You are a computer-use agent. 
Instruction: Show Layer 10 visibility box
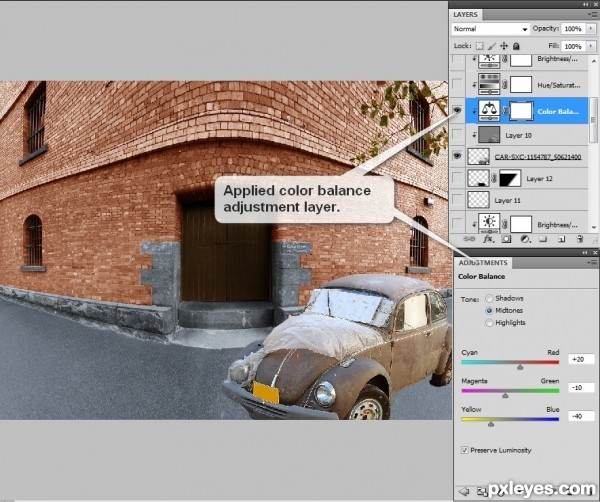(457, 135)
